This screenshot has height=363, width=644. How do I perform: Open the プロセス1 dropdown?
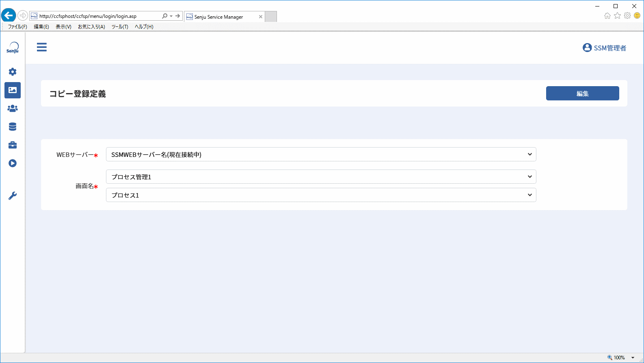click(321, 195)
